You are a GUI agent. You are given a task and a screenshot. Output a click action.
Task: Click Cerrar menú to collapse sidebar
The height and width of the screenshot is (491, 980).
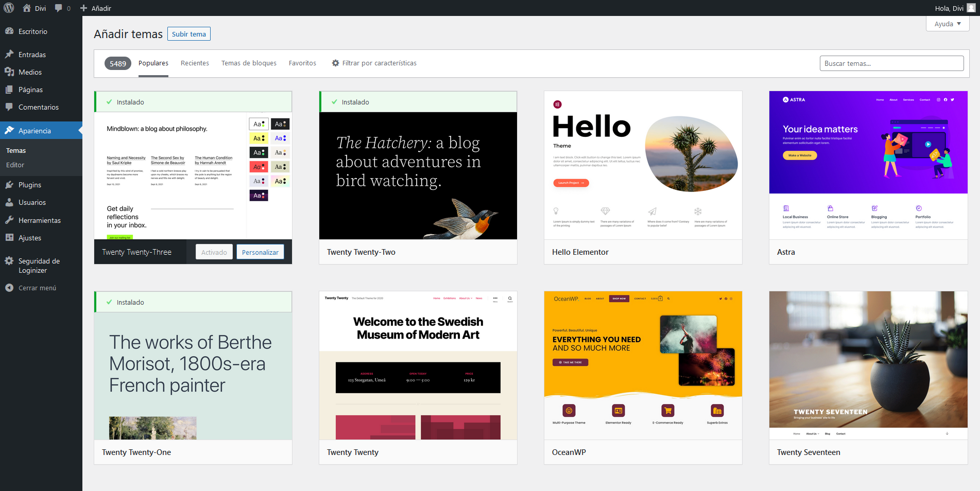pyautogui.click(x=41, y=288)
